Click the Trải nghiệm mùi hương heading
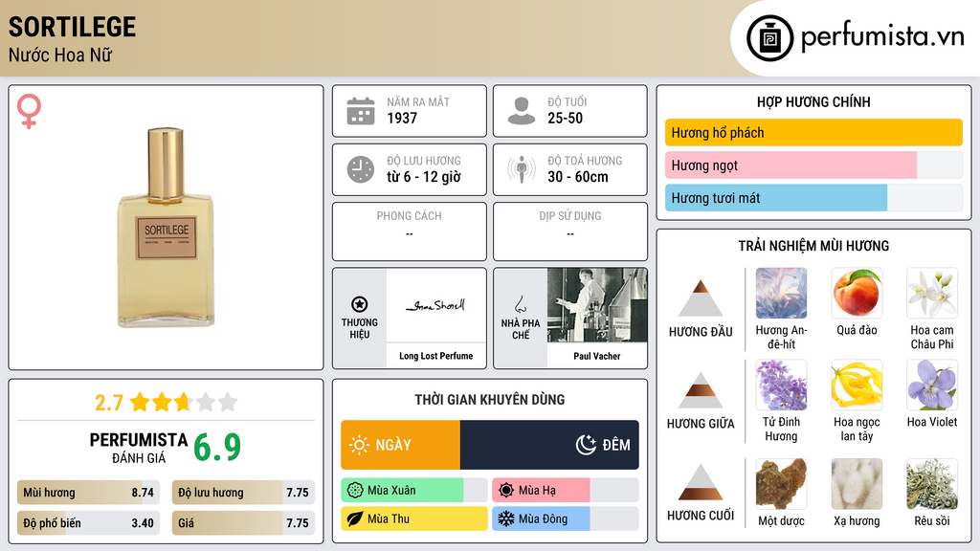This screenshot has width=980, height=551. pyautogui.click(x=813, y=246)
